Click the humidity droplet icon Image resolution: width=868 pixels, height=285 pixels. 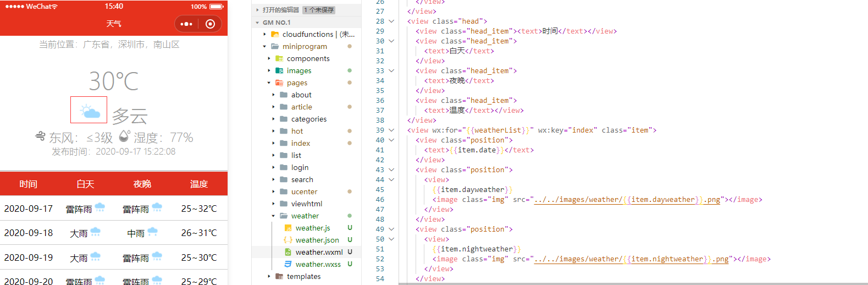(x=124, y=136)
